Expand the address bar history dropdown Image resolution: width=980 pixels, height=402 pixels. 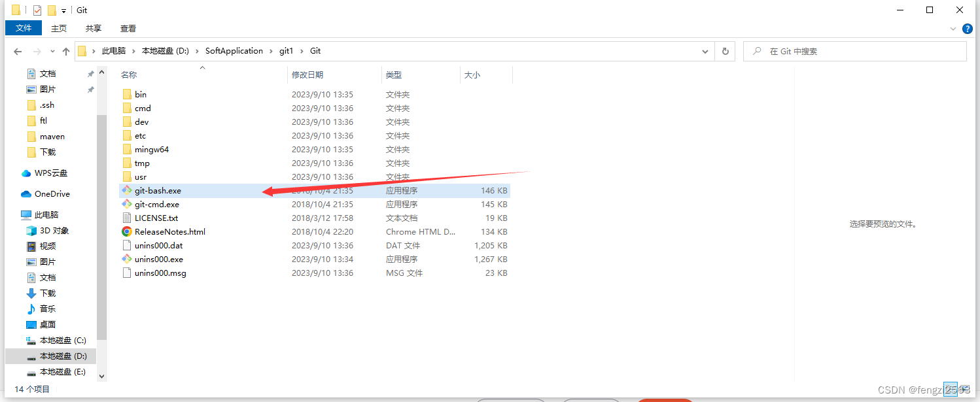(x=705, y=50)
